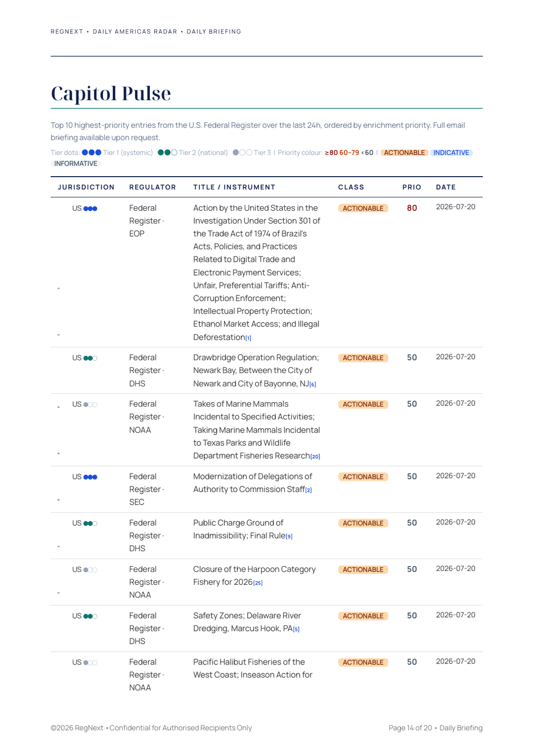Image resolution: width=534 pixels, height=756 pixels.
Task: Open footnote [9] after Final Rule
Action: (289, 536)
